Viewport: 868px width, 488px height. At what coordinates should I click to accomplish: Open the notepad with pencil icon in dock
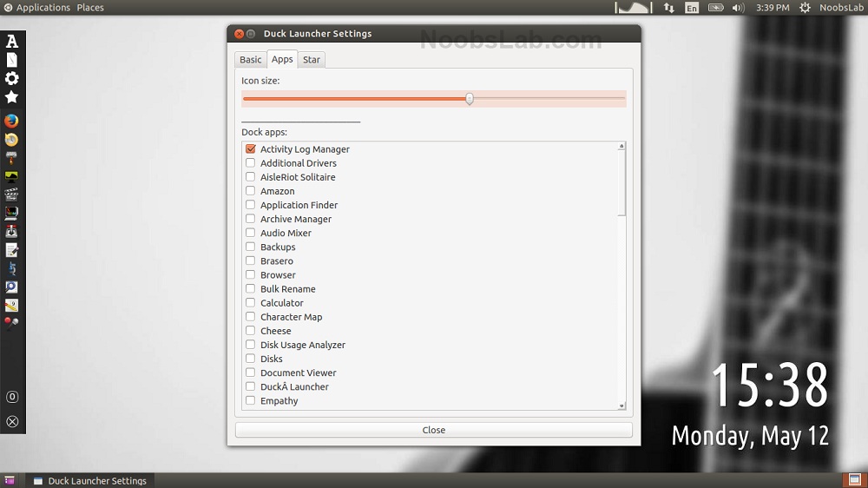11,250
